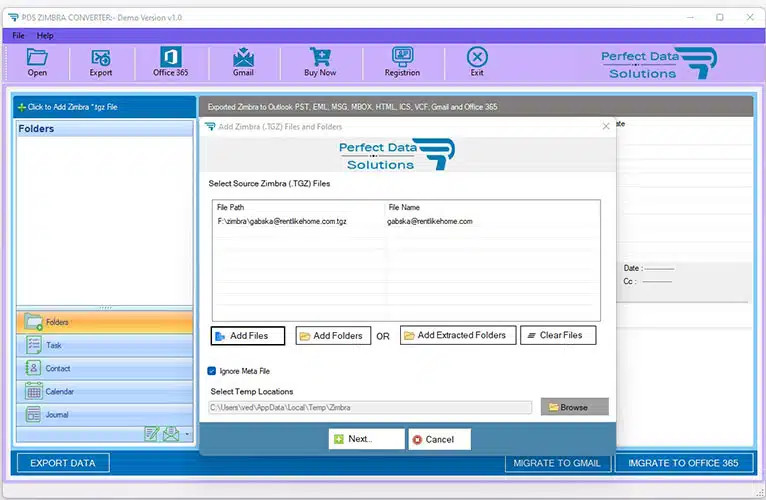The width and height of the screenshot is (766, 500).
Task: Click the Perfect Data Solutions logo in toolbar
Action: pos(659,64)
